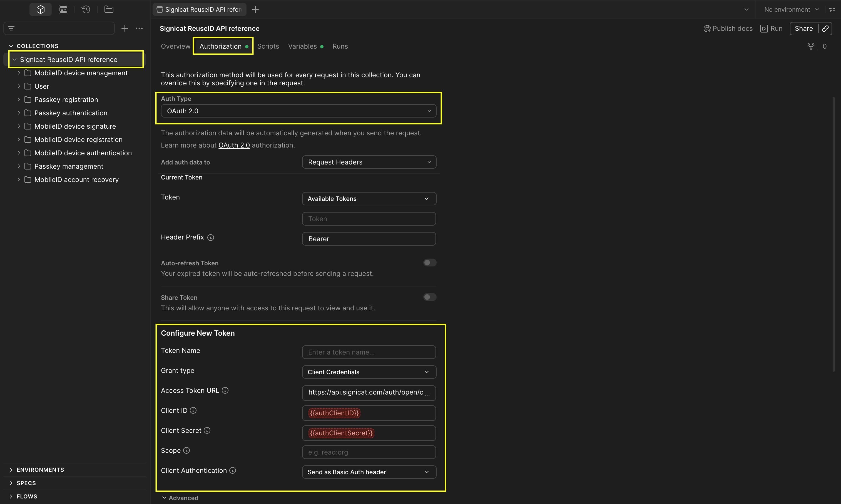Click the Header Prefix Bearer field
The height and width of the screenshot is (504, 841).
pos(369,239)
